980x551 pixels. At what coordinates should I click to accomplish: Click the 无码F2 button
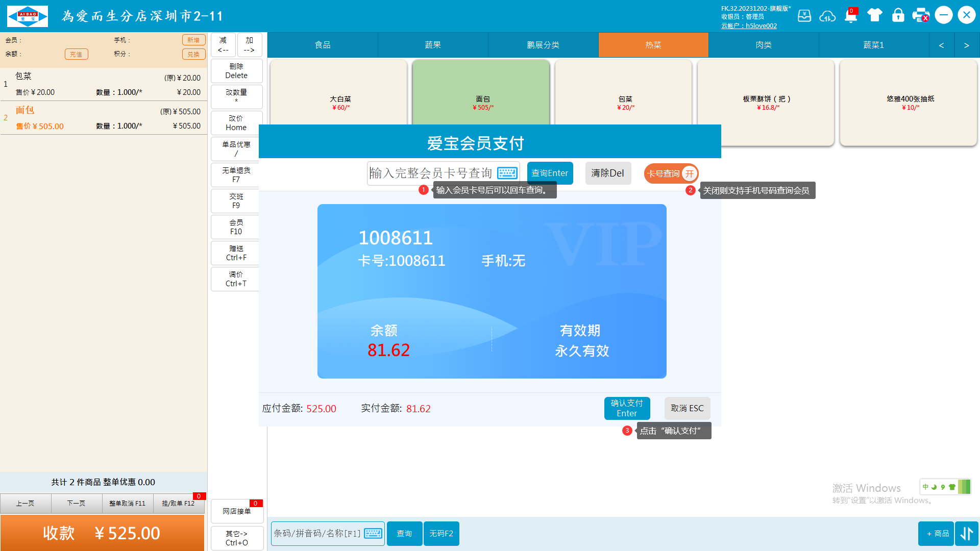(x=442, y=534)
